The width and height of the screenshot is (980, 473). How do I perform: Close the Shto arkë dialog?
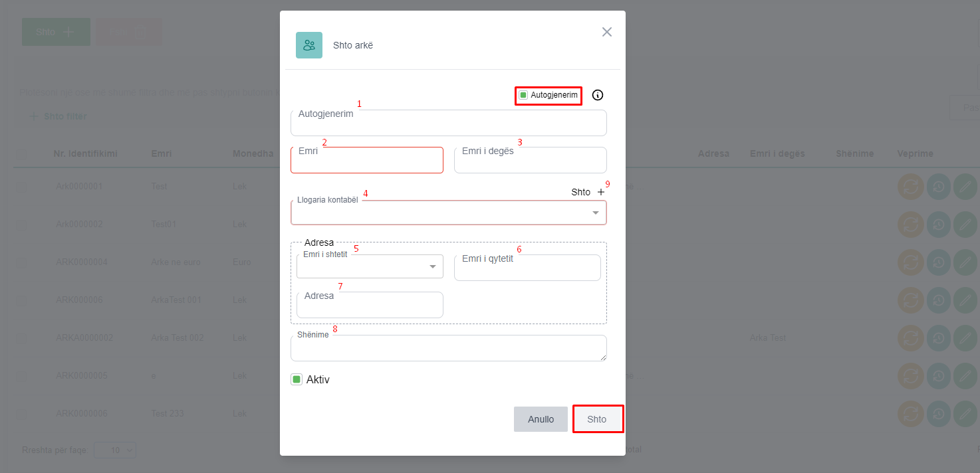pyautogui.click(x=606, y=32)
